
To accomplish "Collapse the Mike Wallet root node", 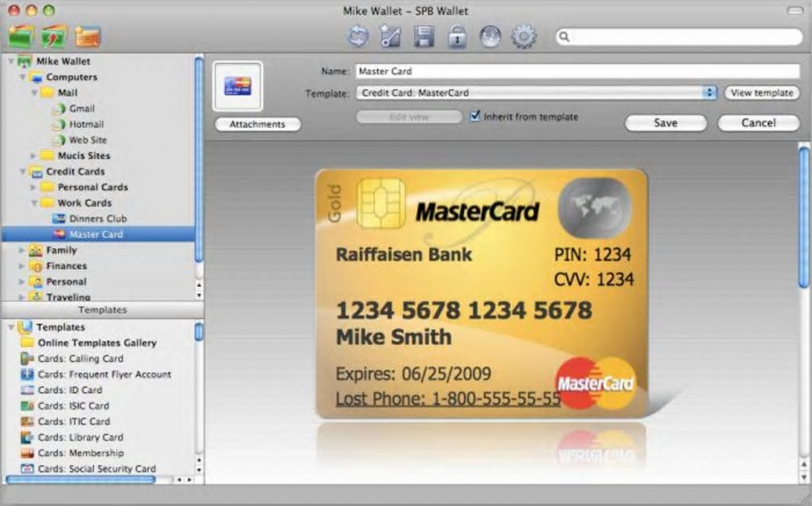I will (11, 61).
